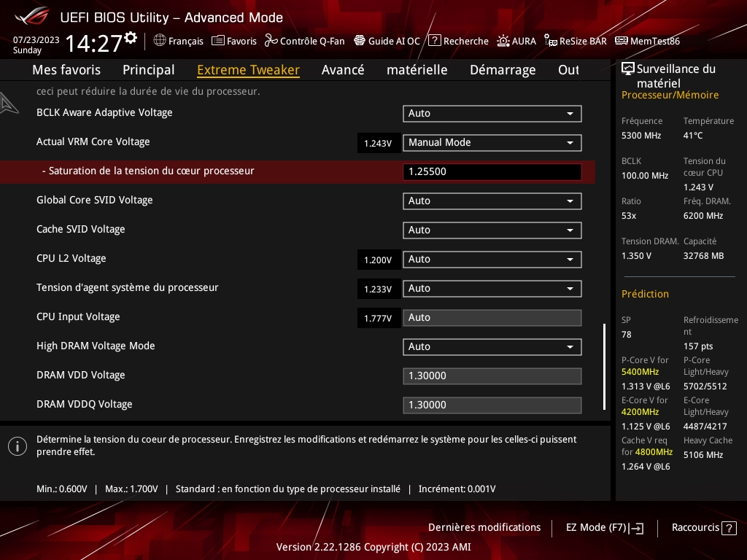Go to the Démarrage tab
Image resolution: width=747 pixels, height=560 pixels.
pos(503,70)
